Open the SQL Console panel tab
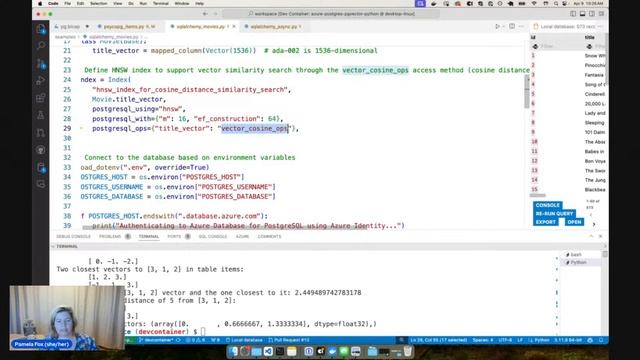The width and height of the screenshot is (640, 360). 213,237
